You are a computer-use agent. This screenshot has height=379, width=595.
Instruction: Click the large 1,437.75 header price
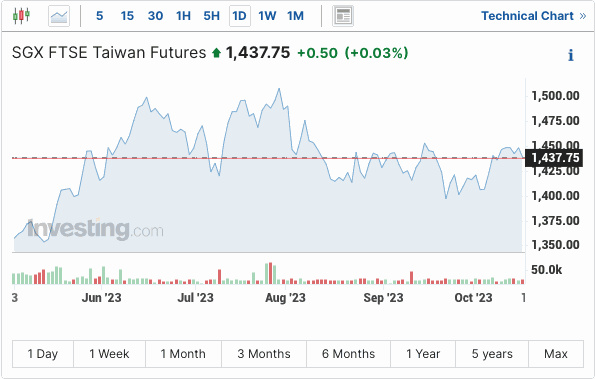coord(258,53)
